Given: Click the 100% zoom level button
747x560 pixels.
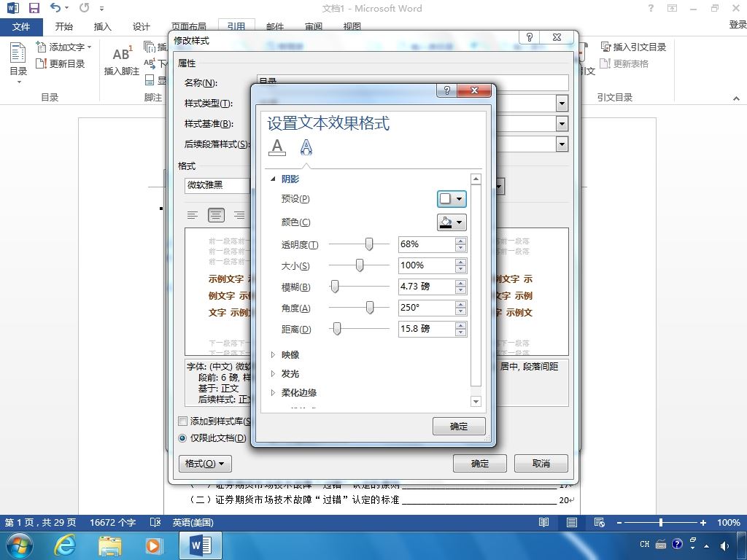Looking at the screenshot, I should coord(729,522).
